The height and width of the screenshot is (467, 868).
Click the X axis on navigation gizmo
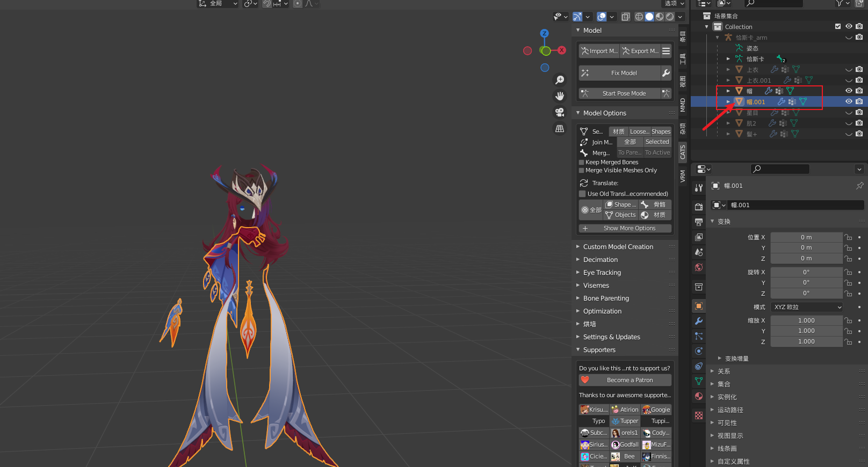coord(562,50)
